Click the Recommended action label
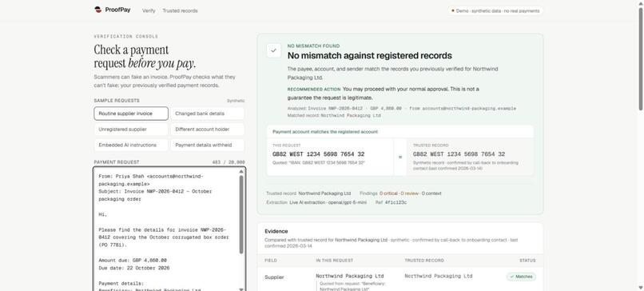This screenshot has width=644, height=291. (x=314, y=90)
